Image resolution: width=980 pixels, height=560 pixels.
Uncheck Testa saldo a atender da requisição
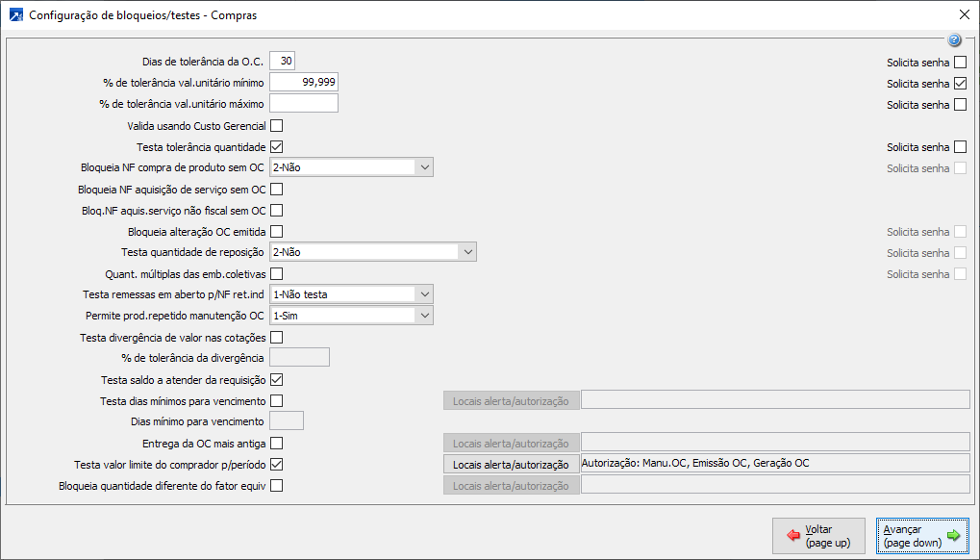(277, 379)
